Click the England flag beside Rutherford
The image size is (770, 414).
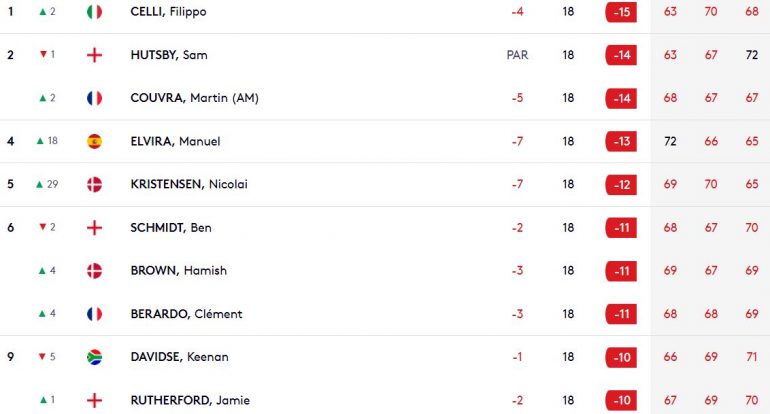[94, 400]
